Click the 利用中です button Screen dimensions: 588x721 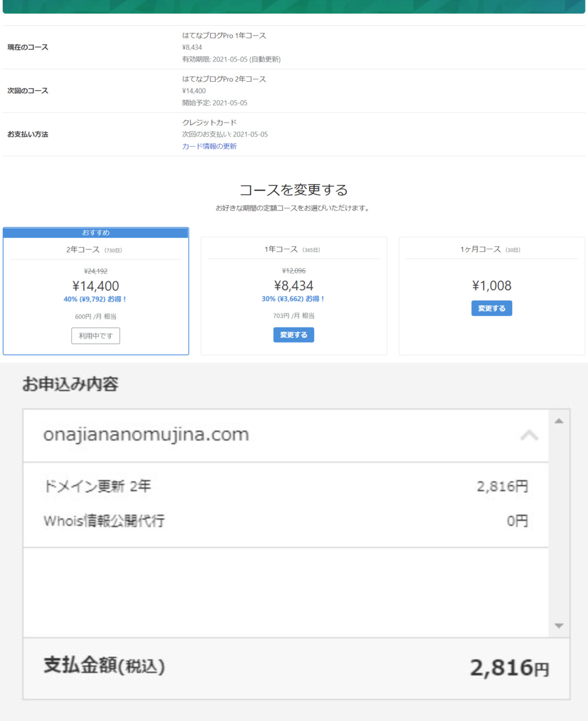[x=95, y=336]
